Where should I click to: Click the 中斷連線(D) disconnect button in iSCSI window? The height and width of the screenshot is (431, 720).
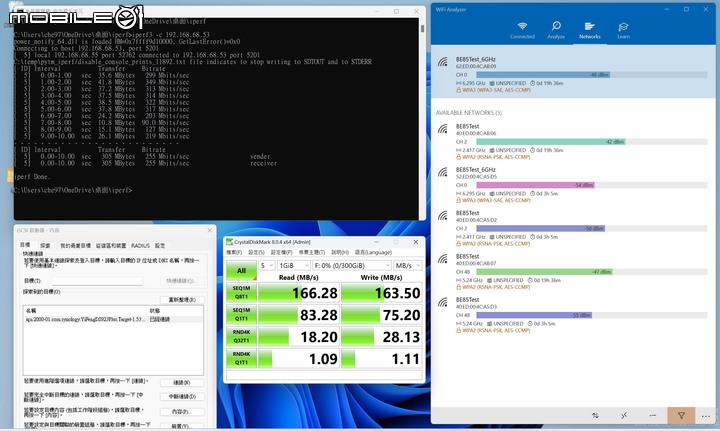coord(182,397)
